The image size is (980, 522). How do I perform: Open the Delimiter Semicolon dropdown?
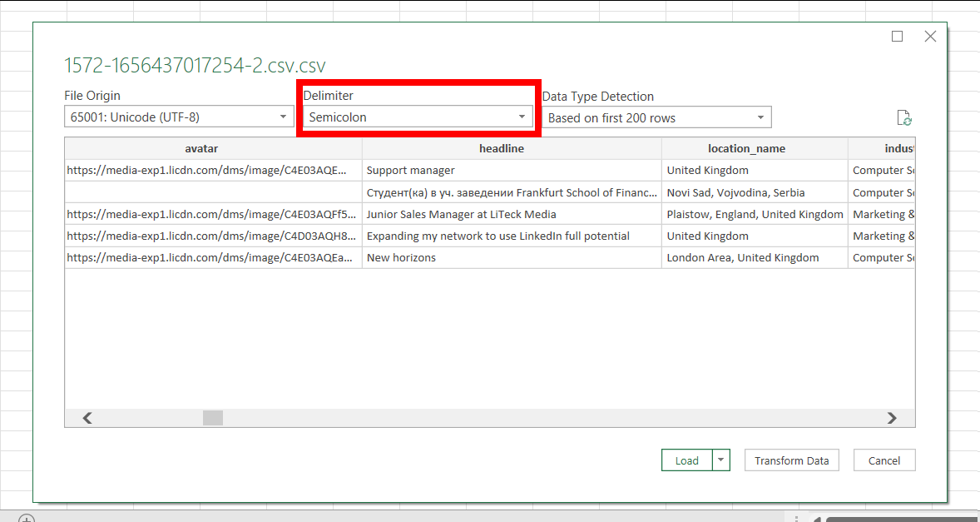(418, 117)
